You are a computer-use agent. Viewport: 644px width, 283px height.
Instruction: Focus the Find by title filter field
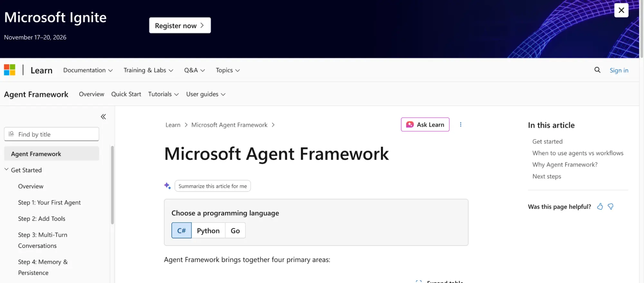tap(52, 134)
